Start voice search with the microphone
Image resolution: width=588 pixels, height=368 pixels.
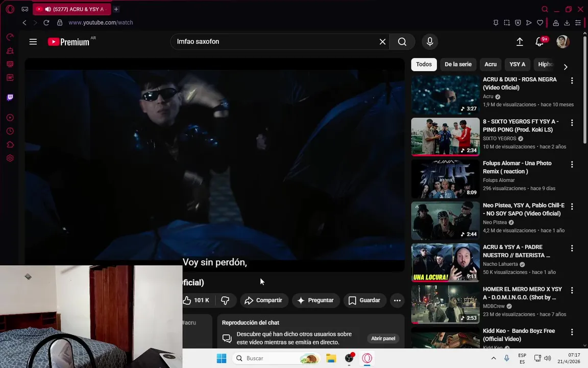[430, 42]
